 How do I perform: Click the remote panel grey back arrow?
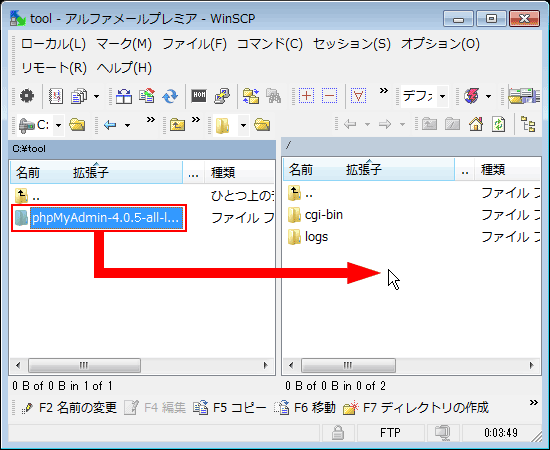pos(350,124)
